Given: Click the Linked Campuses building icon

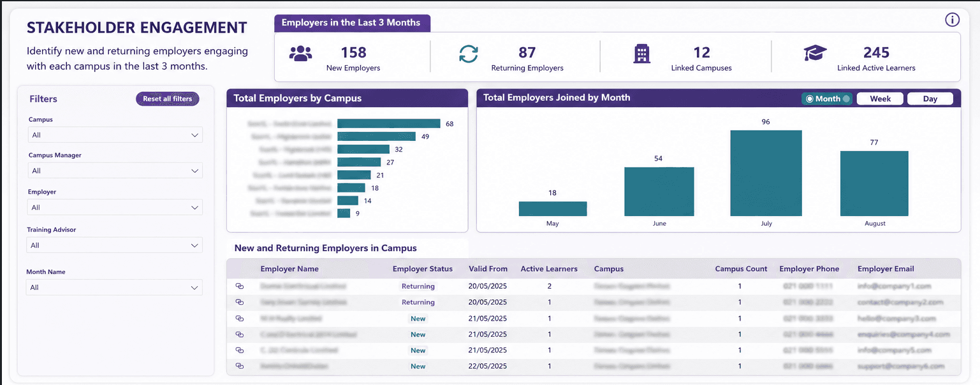Looking at the screenshot, I should pos(641,54).
